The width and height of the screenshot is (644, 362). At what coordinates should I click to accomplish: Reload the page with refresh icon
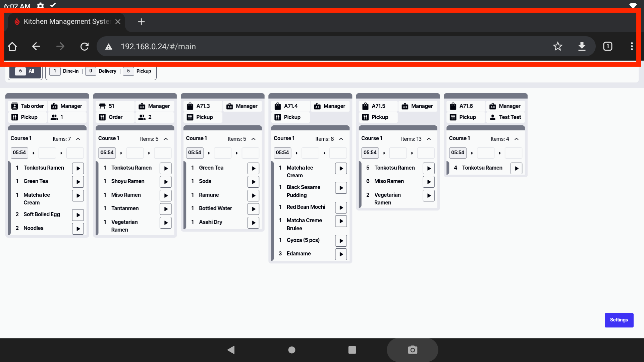(85, 46)
